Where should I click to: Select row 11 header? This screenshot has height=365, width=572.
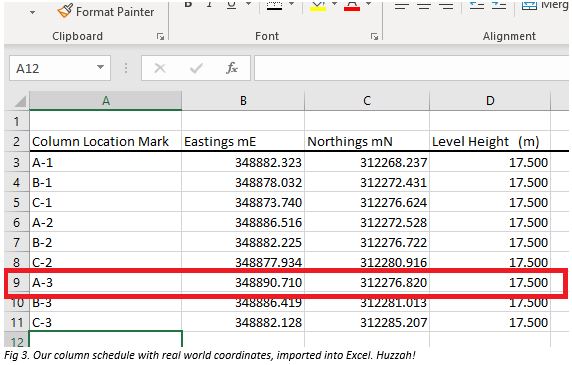point(17,322)
